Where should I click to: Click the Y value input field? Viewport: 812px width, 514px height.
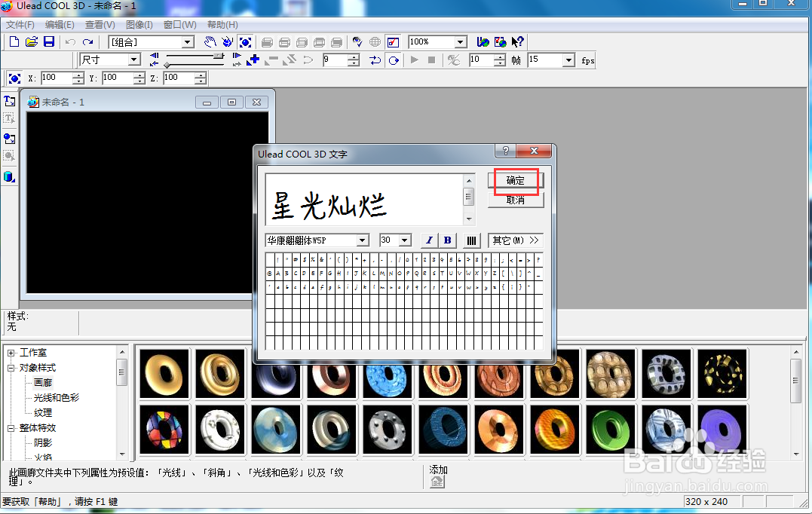(117, 78)
